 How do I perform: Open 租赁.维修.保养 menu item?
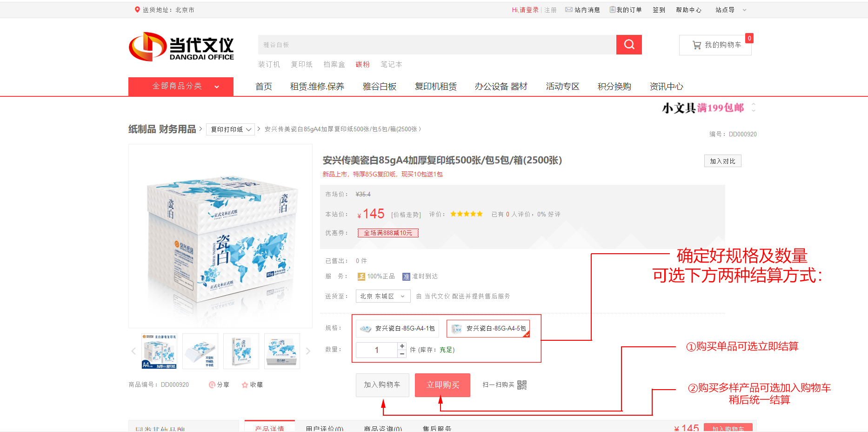tap(317, 87)
